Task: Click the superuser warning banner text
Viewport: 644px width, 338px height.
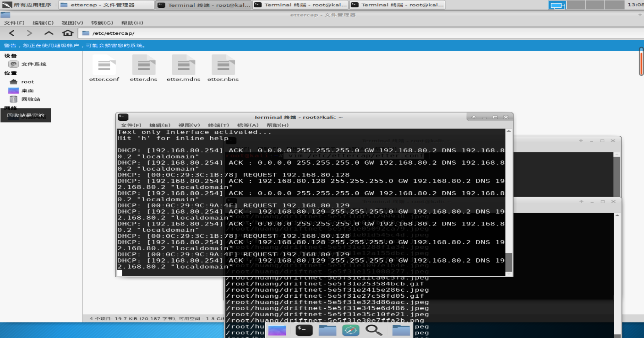Action: point(75,45)
